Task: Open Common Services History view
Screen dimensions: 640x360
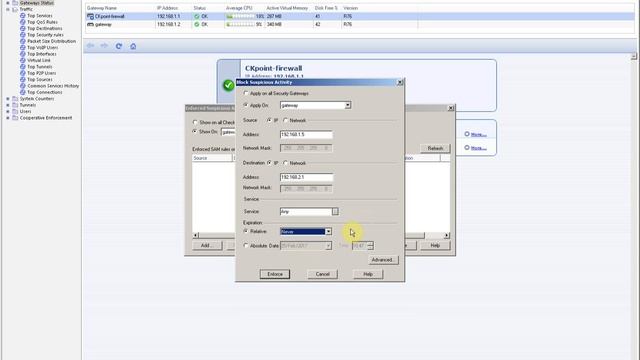Action: [x=53, y=86]
